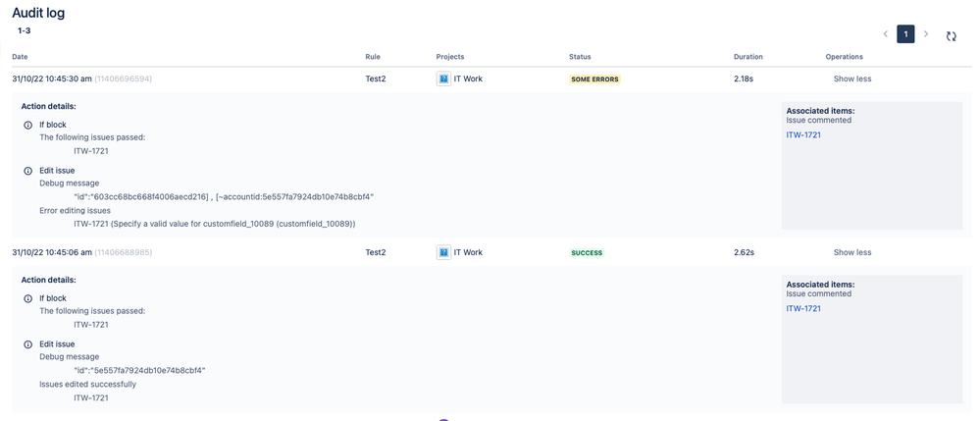Click IT Work project icon in 10:45:30 row

pos(443,79)
